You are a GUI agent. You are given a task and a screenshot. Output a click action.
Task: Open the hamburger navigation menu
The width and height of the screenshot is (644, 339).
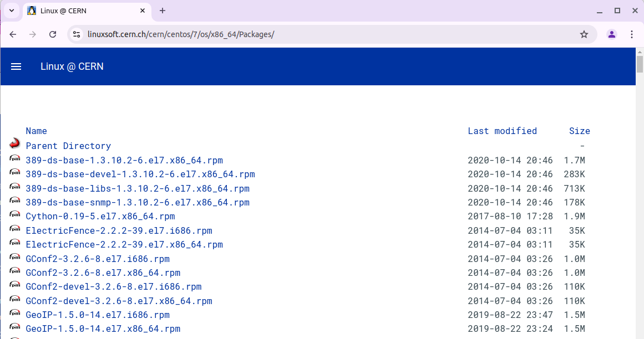pos(16,66)
